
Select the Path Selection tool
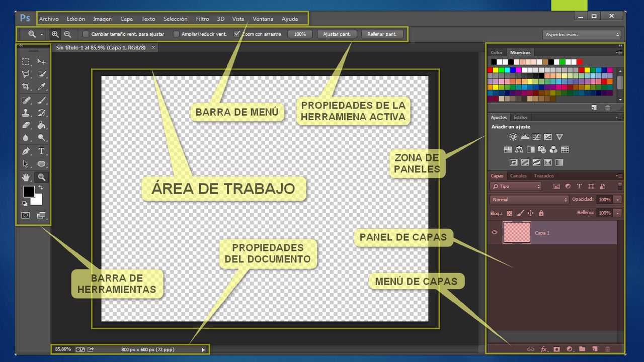(x=26, y=164)
